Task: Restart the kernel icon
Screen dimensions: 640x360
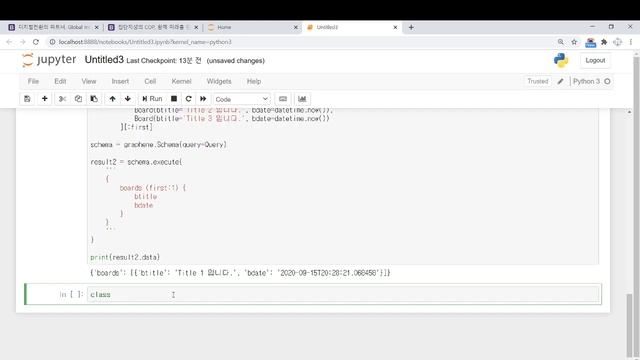Action: (x=188, y=99)
